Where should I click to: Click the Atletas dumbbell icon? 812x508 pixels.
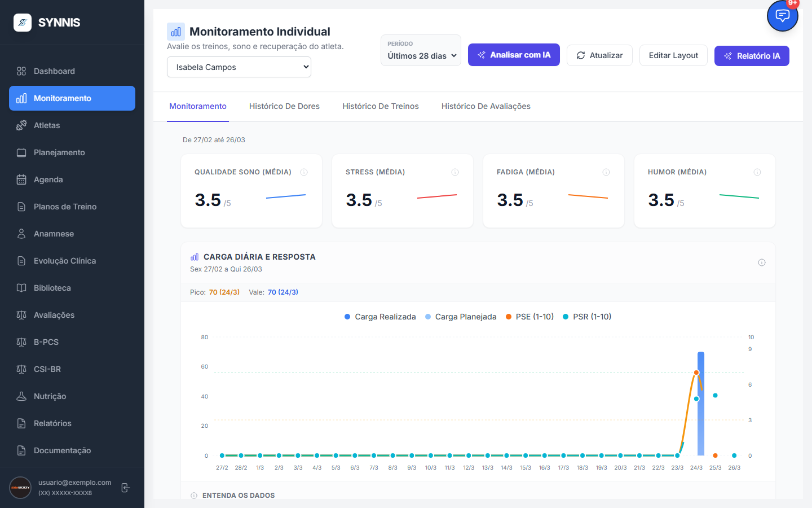[21, 125]
